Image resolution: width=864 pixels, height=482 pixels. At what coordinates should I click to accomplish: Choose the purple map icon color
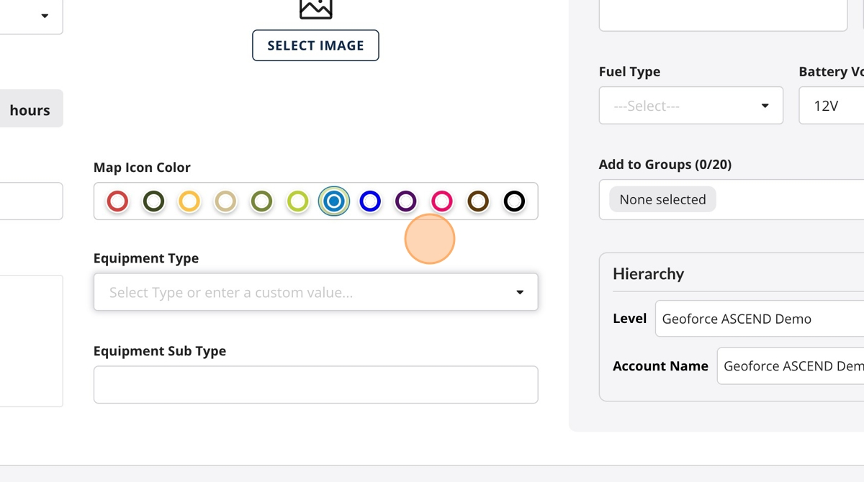click(406, 202)
